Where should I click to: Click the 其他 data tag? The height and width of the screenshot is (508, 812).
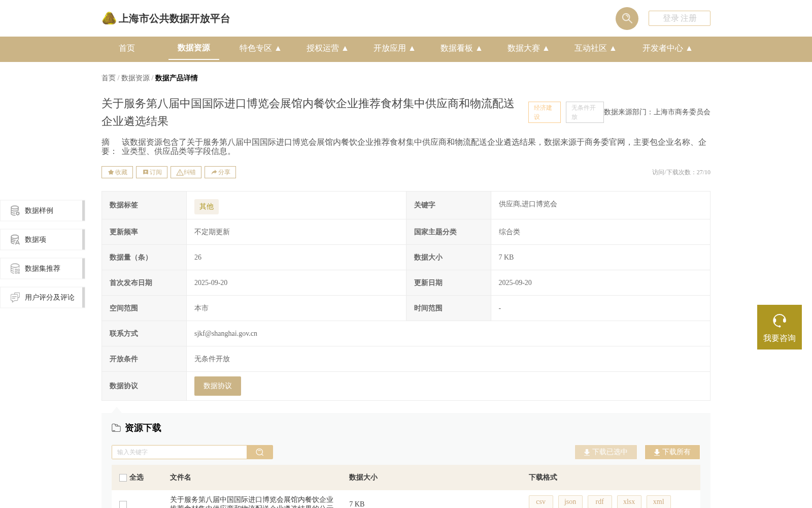pos(207,207)
